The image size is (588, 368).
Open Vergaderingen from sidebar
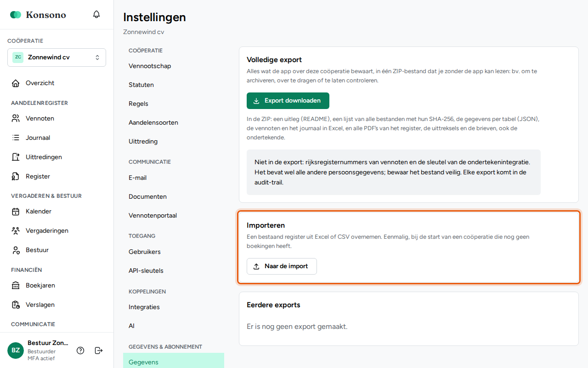coord(57,231)
